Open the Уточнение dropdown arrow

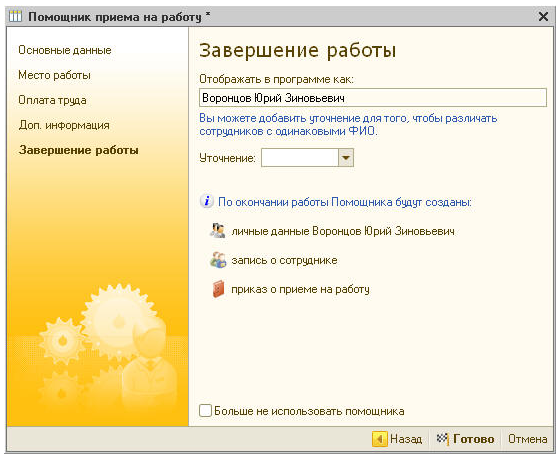[x=346, y=158]
